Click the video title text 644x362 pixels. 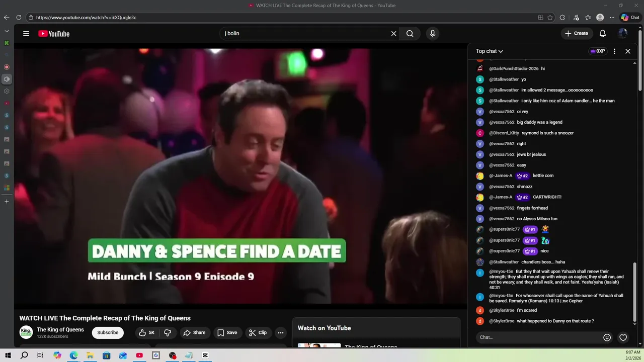pyautogui.click(x=105, y=318)
